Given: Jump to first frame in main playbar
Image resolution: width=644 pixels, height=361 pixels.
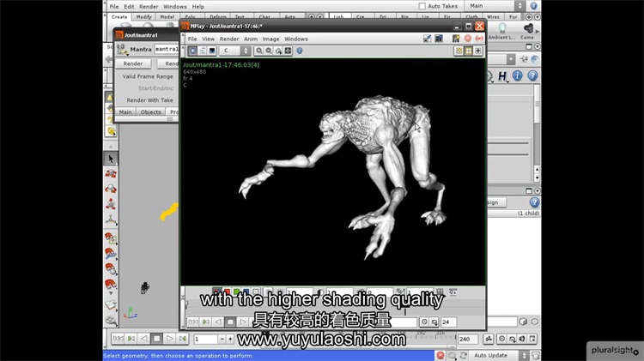Looking at the screenshot, I should point(118,339).
